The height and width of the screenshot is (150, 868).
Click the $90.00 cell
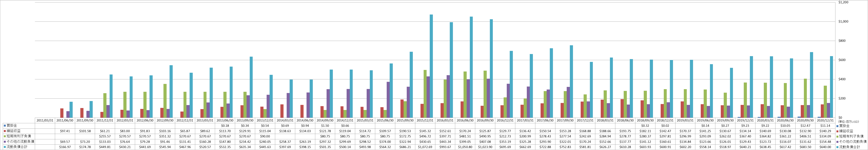click(265, 136)
